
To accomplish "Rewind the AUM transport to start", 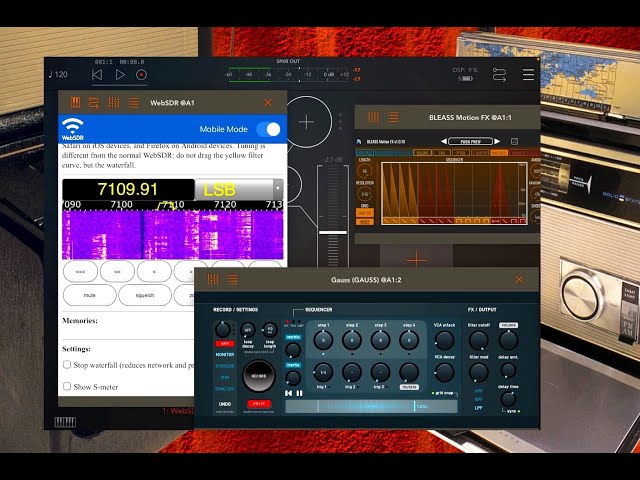I will 97,75.
